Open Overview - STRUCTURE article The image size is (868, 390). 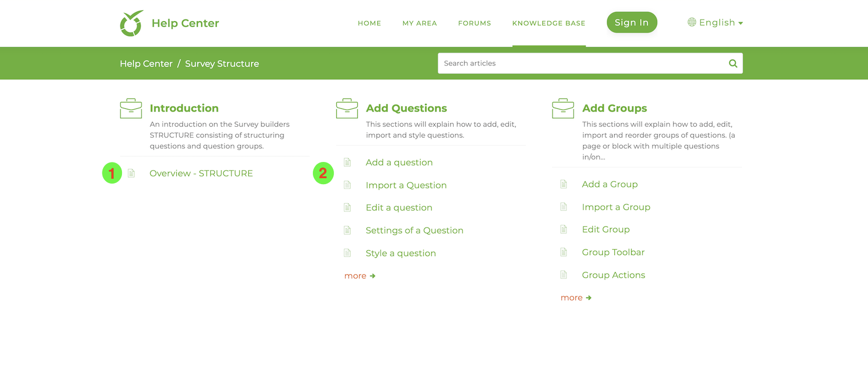[201, 173]
